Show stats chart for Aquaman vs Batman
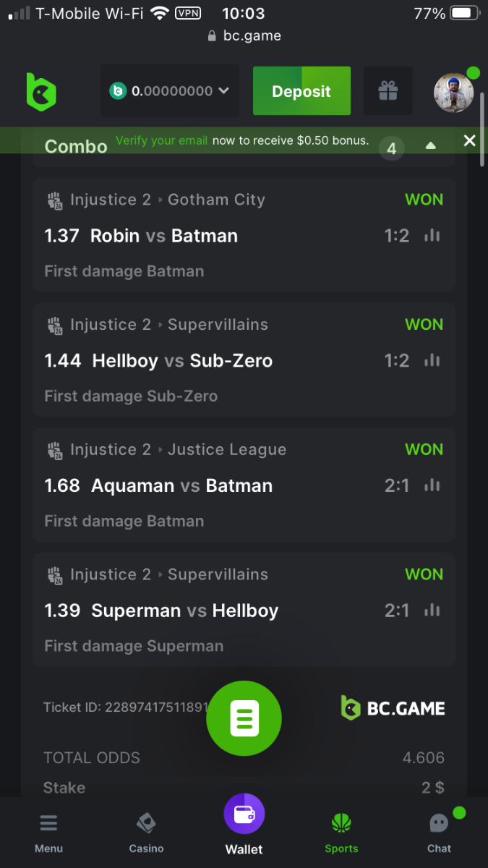 tap(432, 486)
